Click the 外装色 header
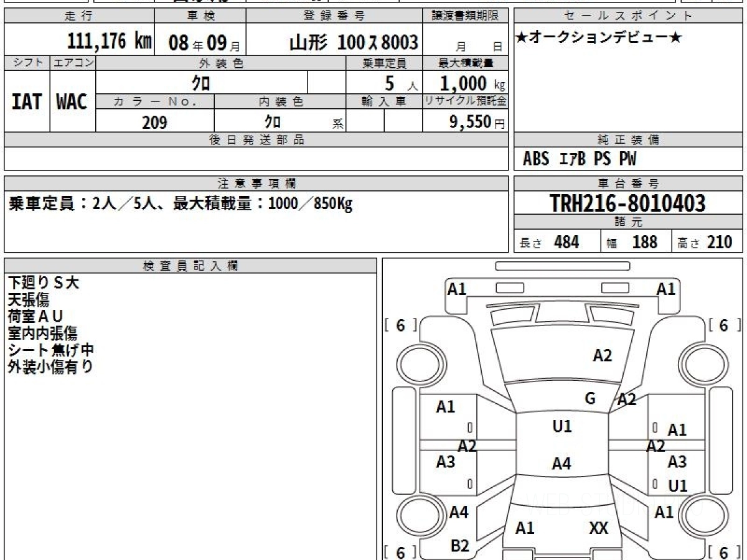747x560 pixels. (221, 63)
